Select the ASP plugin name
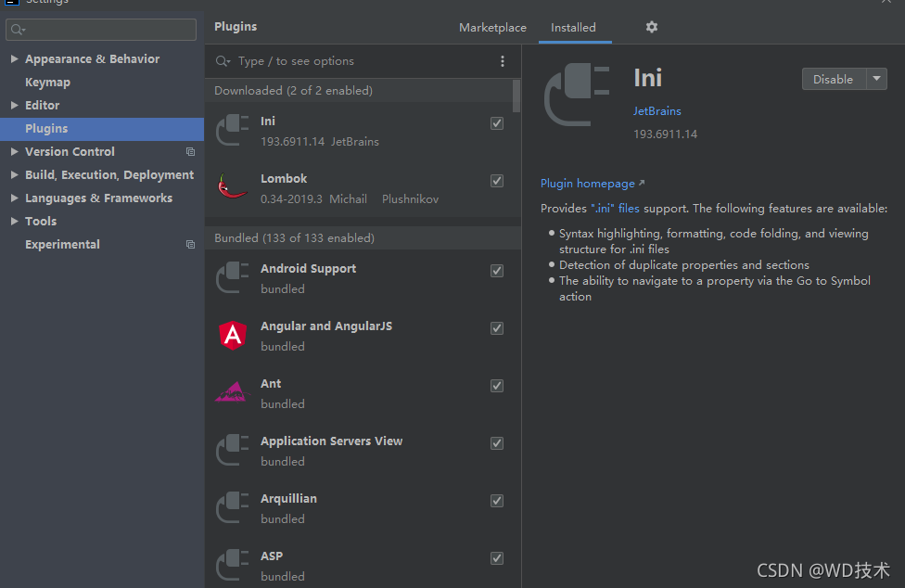The height and width of the screenshot is (588, 905). coord(272,556)
